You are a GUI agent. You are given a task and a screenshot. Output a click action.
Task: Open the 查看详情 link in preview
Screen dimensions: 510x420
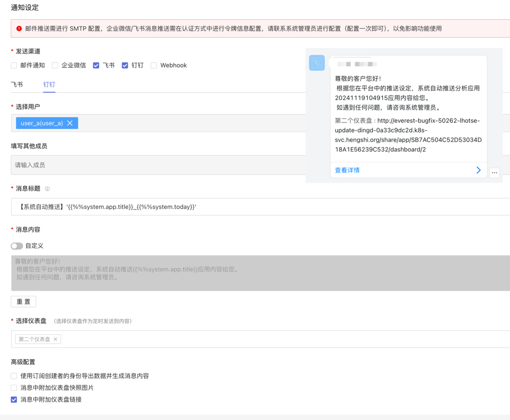tap(347, 170)
